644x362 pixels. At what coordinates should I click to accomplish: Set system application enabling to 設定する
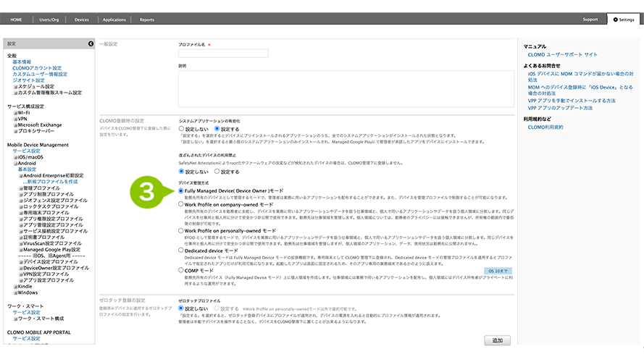(217, 128)
